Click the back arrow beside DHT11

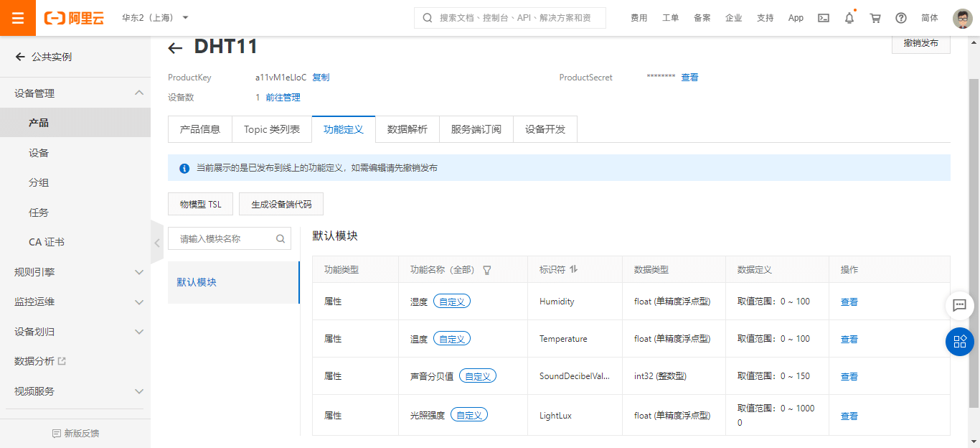click(x=175, y=48)
